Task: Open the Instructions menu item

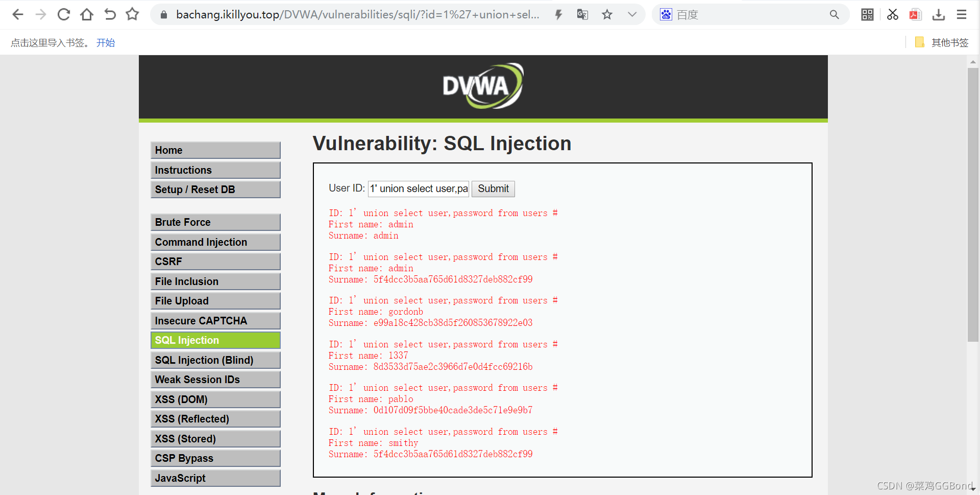Action: [215, 170]
